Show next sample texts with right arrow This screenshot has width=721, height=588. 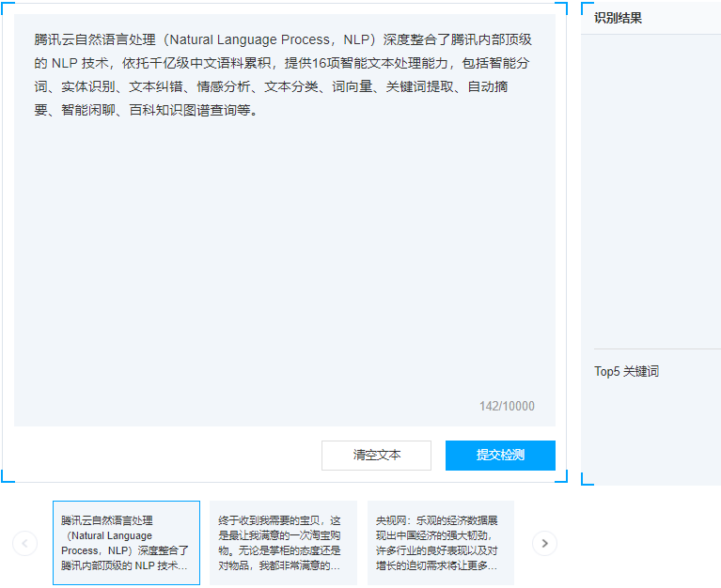coord(544,544)
